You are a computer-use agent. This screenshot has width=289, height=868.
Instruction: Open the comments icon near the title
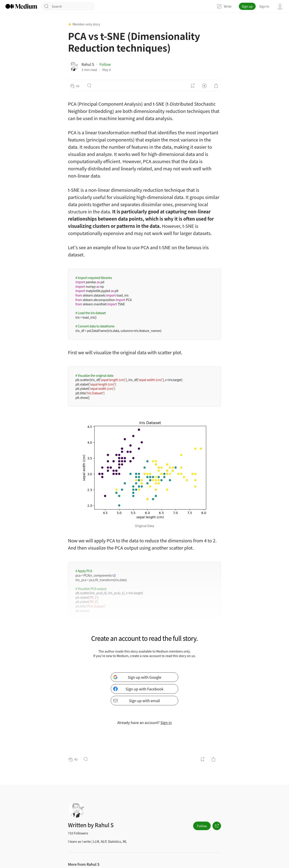point(89,86)
